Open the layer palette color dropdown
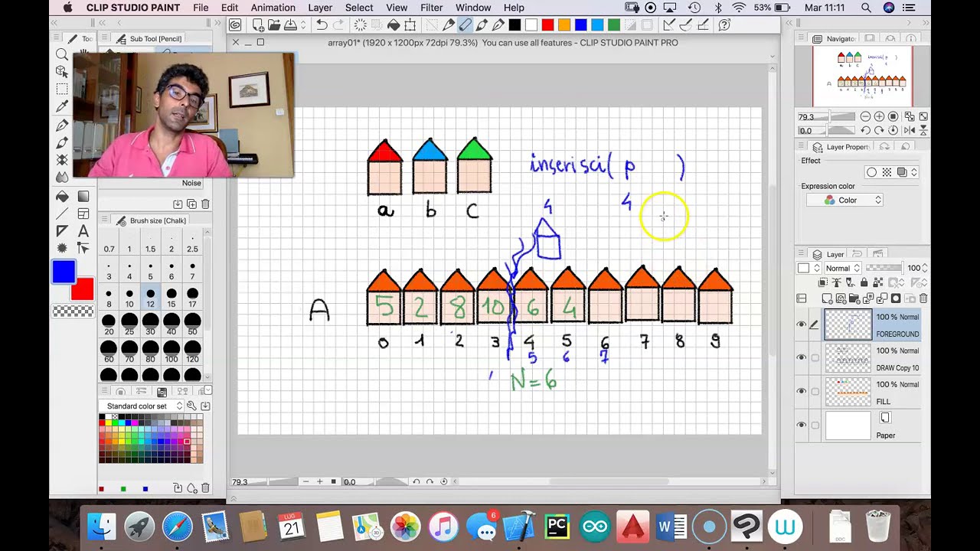The width and height of the screenshot is (980, 551). pos(808,268)
